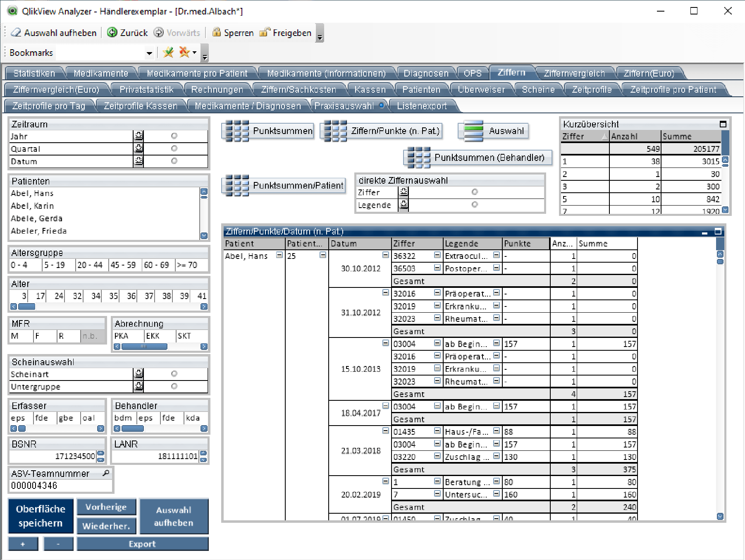The image size is (745, 560).
Task: Click the add bookmark star icon
Action: coord(168,53)
